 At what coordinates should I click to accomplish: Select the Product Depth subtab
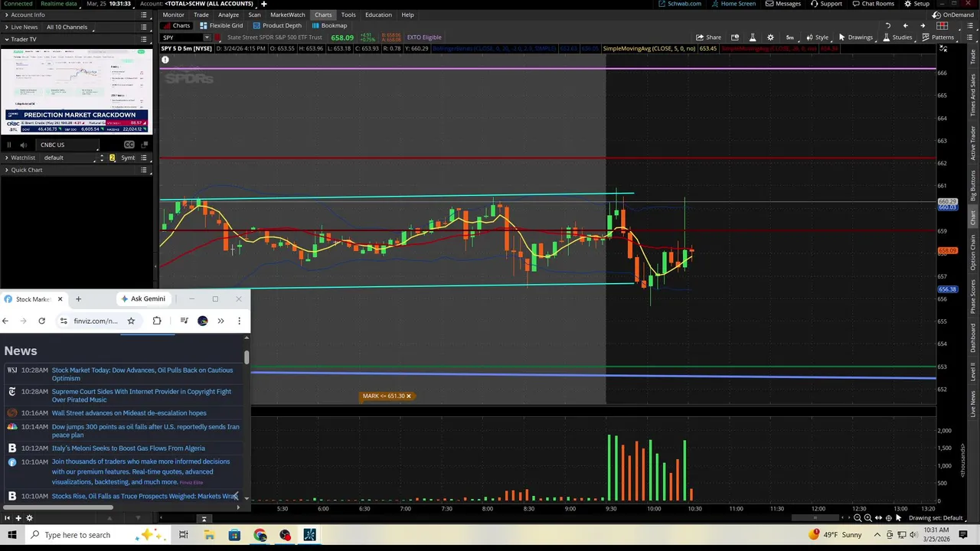(x=277, y=25)
